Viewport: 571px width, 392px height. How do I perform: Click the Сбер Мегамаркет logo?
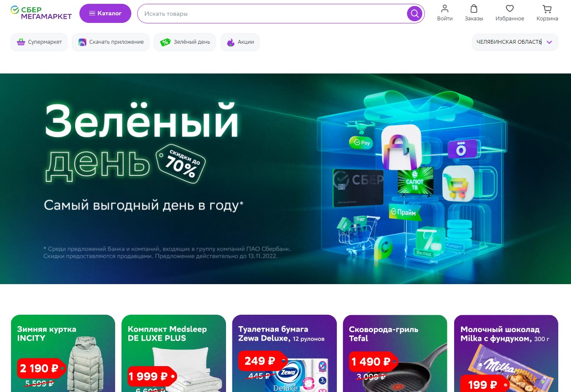[41, 13]
